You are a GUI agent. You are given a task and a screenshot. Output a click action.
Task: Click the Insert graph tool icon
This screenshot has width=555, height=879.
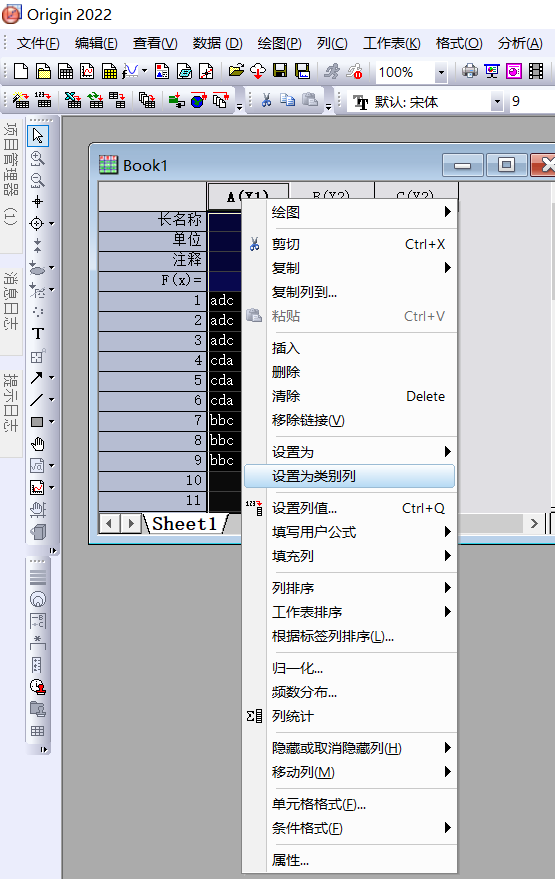pos(38,488)
